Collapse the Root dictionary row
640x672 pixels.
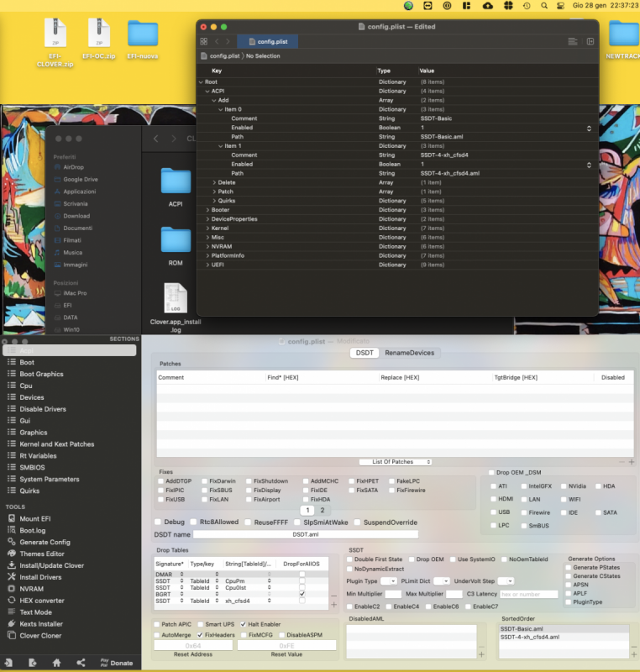(x=201, y=81)
